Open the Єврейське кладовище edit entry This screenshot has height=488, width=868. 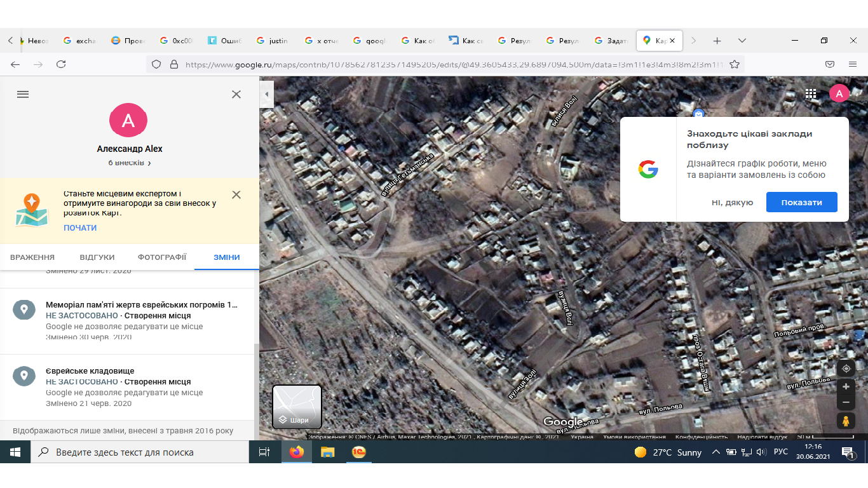[x=127, y=386]
